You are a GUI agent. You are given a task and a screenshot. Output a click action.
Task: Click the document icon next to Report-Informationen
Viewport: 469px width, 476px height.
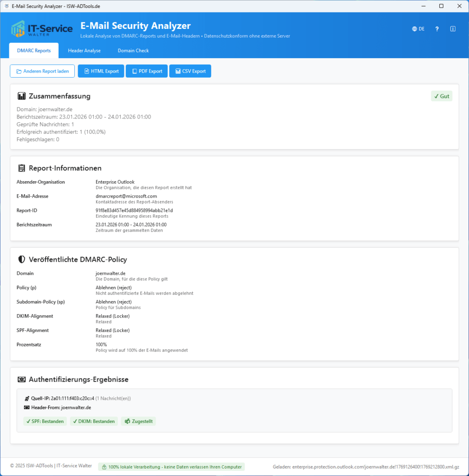tap(22, 168)
